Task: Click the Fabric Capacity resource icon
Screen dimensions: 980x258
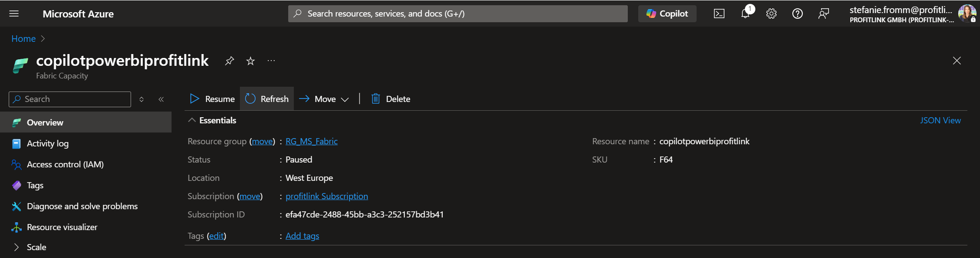Action: (20, 65)
